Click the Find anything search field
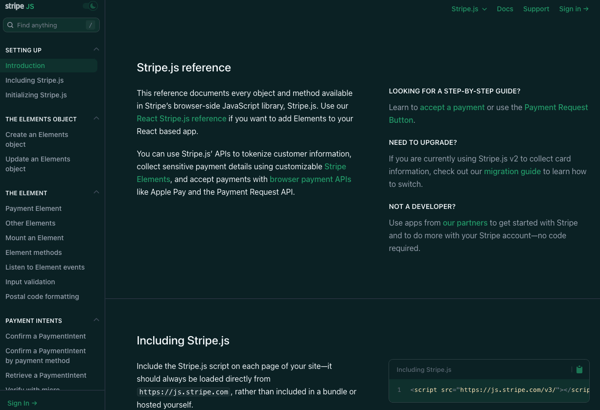This screenshot has width=600, height=410. (x=51, y=25)
